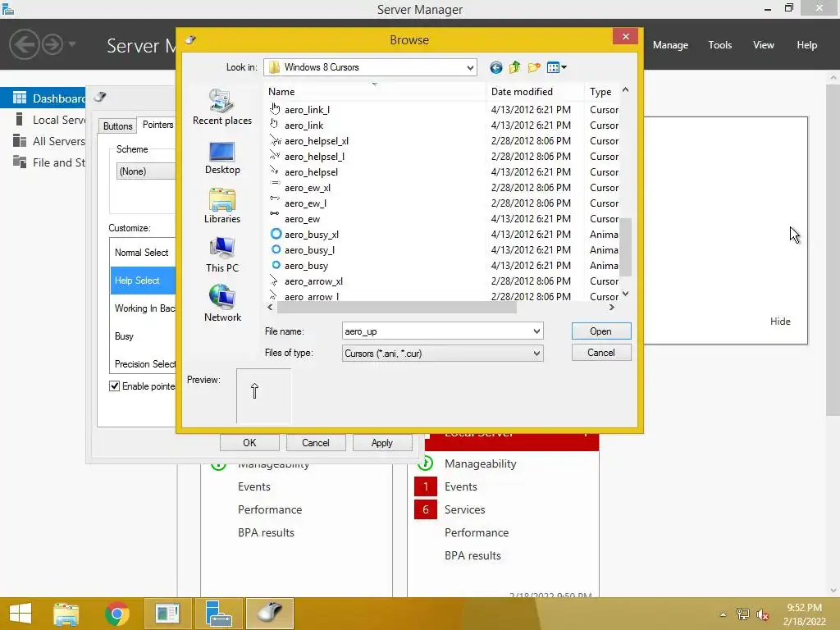The height and width of the screenshot is (630, 840).
Task: Open Dashboard in Server Manager sidebar
Action: tap(43, 98)
